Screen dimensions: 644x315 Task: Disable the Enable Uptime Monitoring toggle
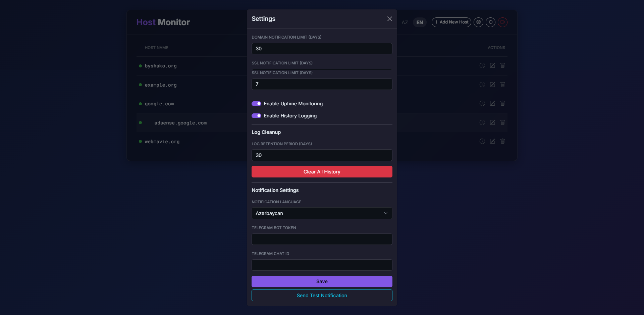[256, 104]
